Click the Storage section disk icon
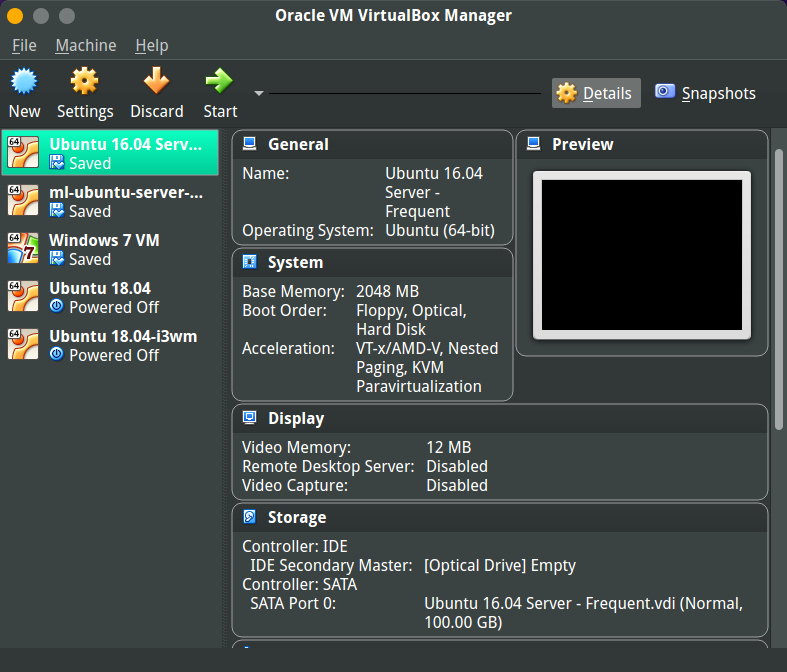 (x=249, y=516)
